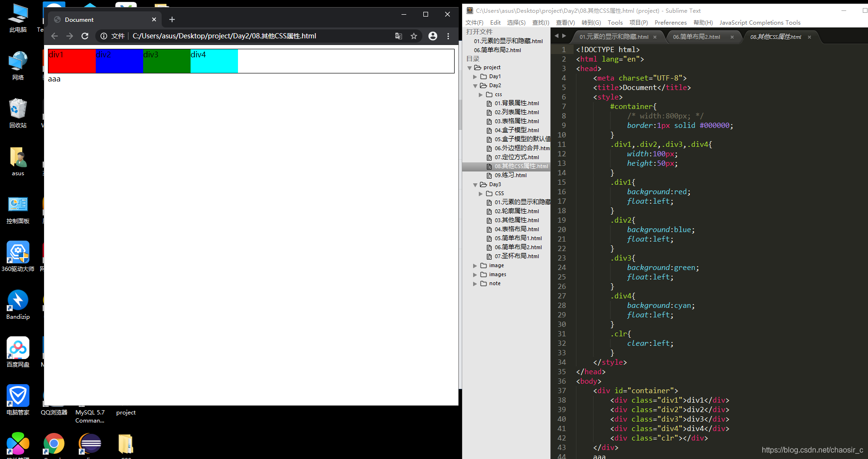This screenshot has height=459, width=868.
Task: Click the browser forward arrow
Action: [x=70, y=36]
